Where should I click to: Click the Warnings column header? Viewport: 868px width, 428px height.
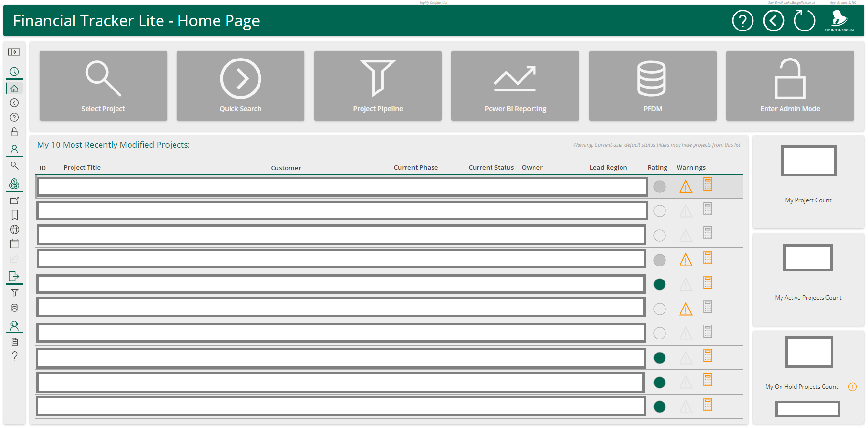click(691, 167)
